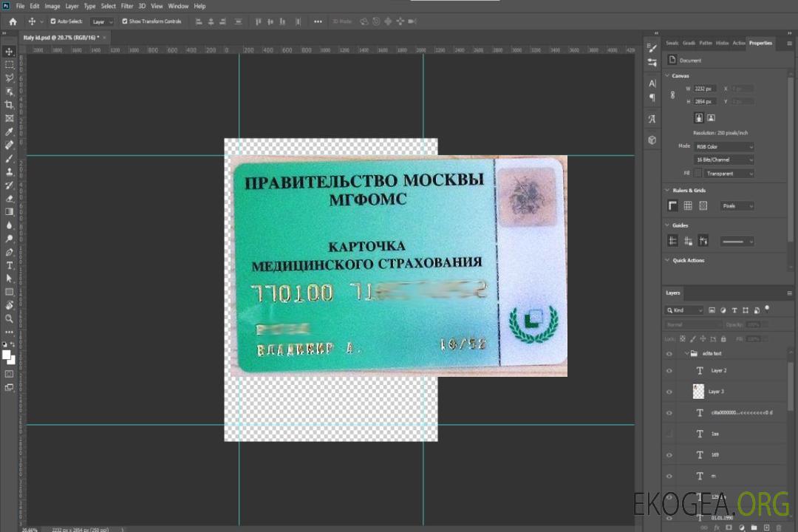This screenshot has height=532, width=798.
Task: Click the foreground color swatch
Action: [7, 355]
